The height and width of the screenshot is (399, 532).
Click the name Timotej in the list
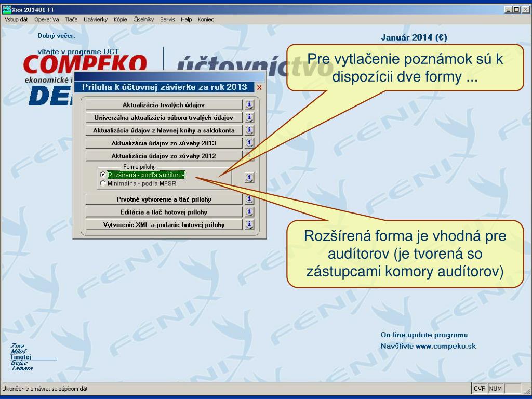(20, 357)
